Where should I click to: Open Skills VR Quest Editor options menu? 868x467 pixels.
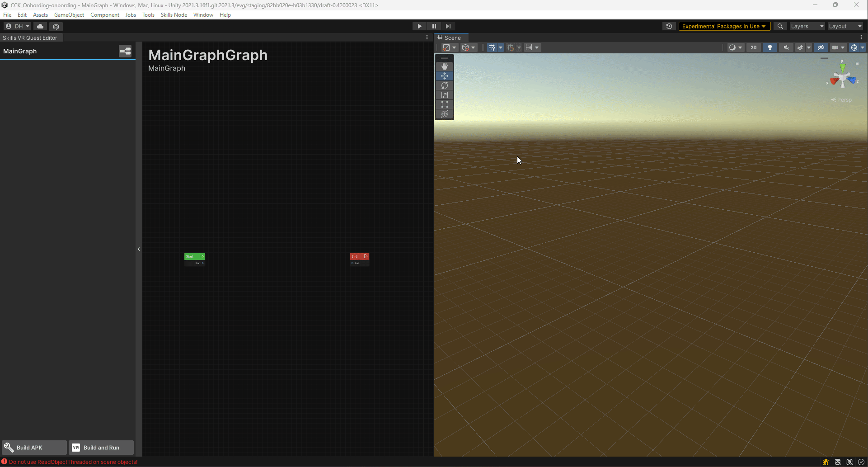[x=427, y=38]
